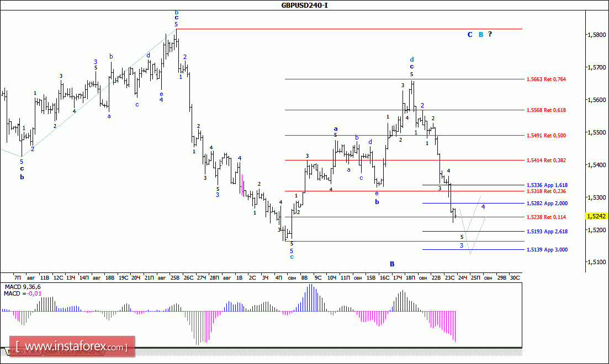This screenshot has width=609, height=364.
Task: Select the 1,5800 price axis value
Action: (597, 35)
